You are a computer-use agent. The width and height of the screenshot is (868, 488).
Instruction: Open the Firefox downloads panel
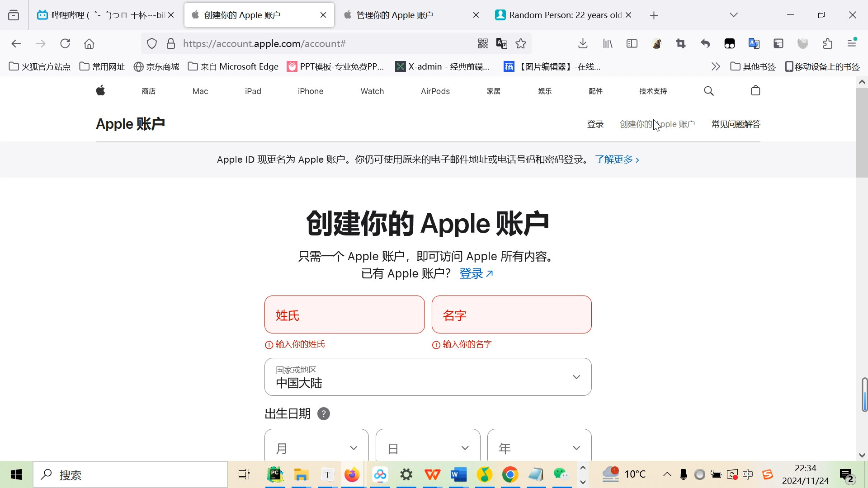pyautogui.click(x=582, y=43)
